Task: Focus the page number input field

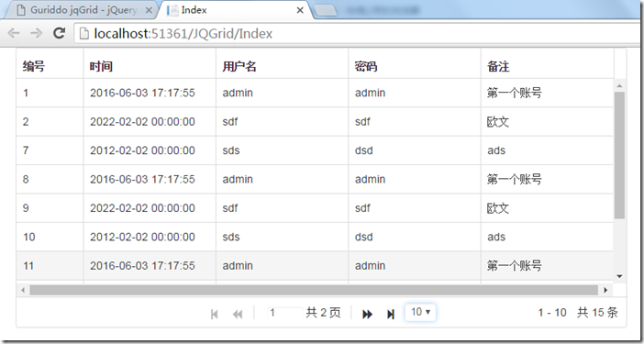Action: coord(285,313)
